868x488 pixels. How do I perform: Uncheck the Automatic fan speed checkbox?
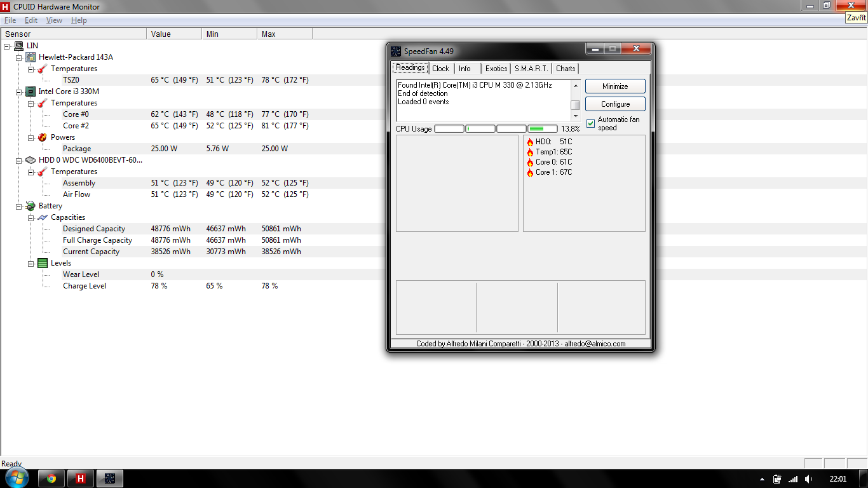[591, 123]
